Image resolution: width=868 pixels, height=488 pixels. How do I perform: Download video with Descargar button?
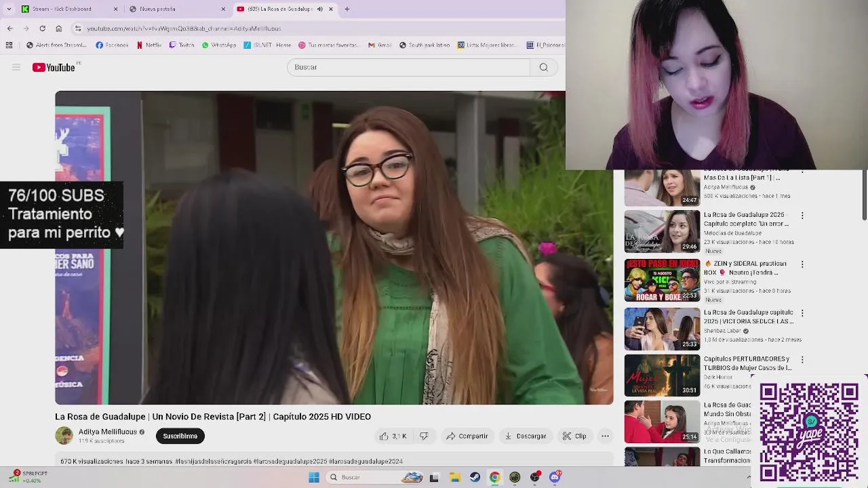[526, 436]
